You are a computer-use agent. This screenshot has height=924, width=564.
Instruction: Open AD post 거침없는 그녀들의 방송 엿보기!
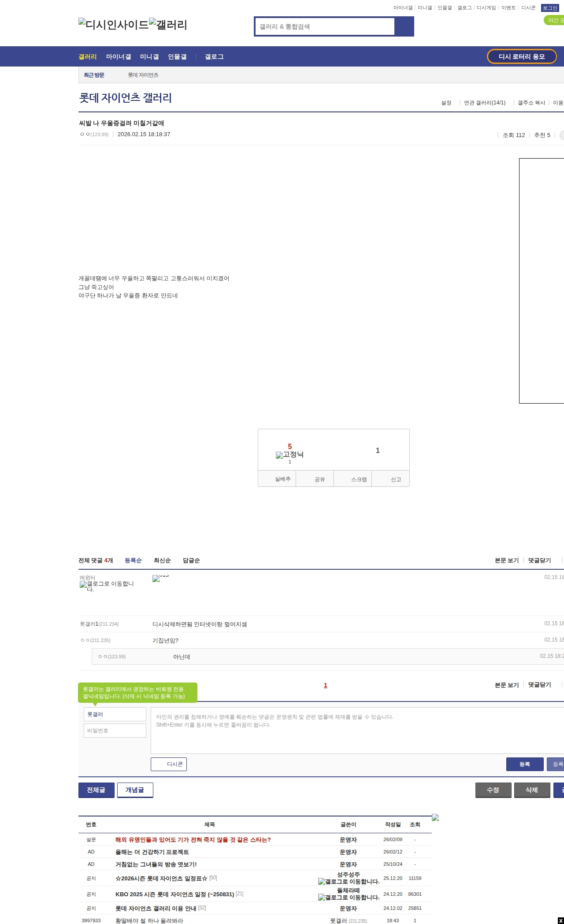[x=156, y=865]
